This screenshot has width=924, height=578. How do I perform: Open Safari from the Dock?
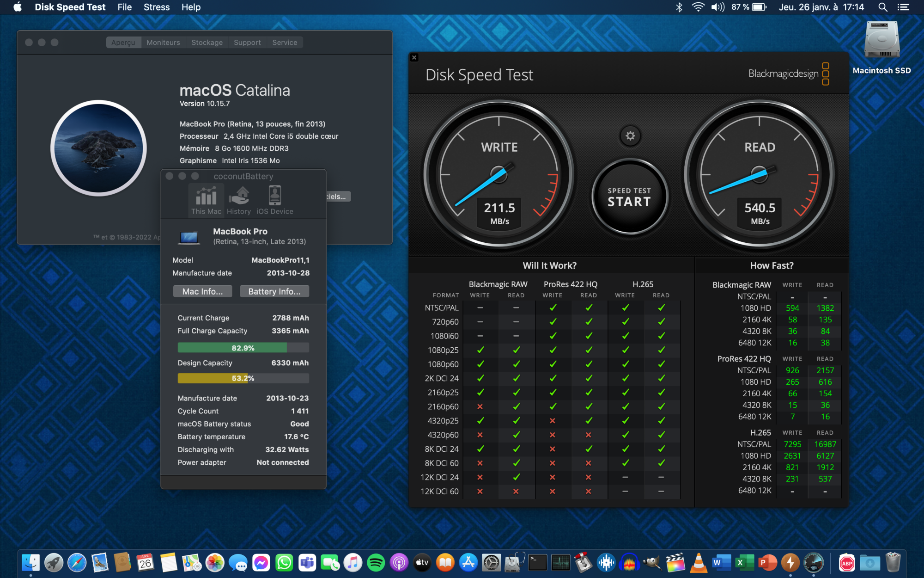coord(77,563)
